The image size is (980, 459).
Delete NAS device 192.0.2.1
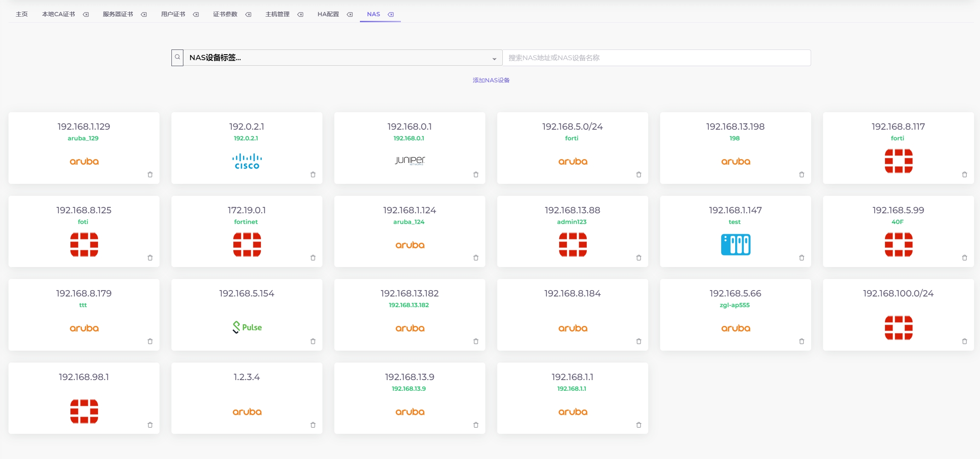(x=313, y=174)
